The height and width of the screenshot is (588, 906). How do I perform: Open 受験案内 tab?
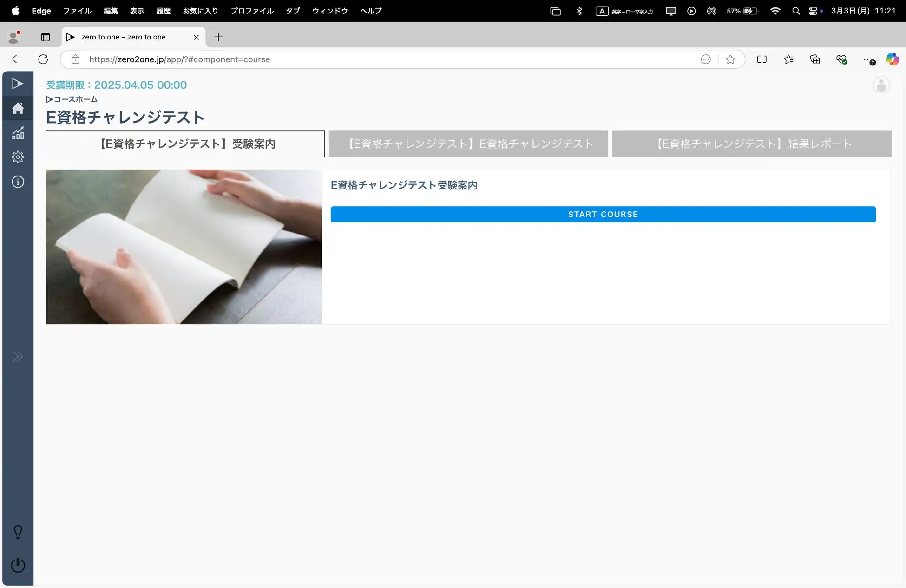coord(185,143)
